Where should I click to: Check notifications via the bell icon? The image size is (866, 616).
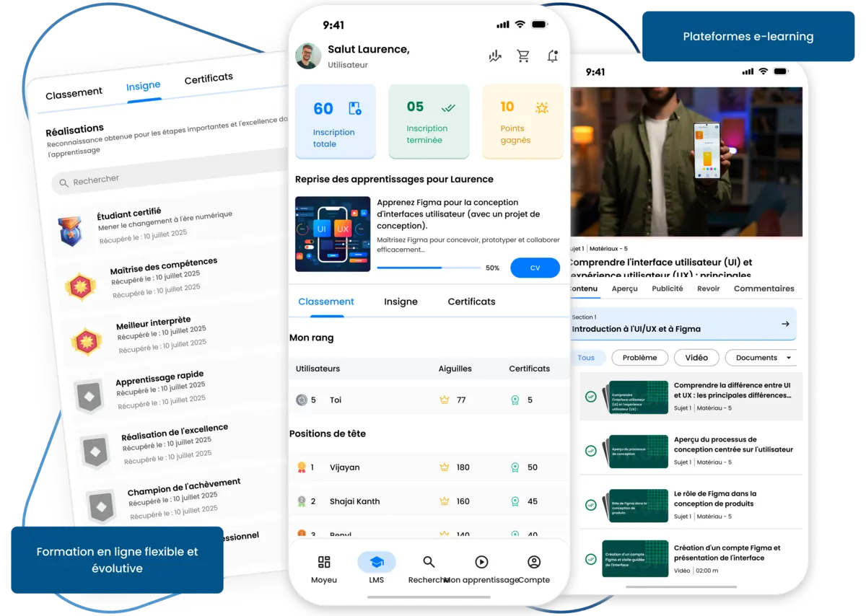tap(552, 55)
